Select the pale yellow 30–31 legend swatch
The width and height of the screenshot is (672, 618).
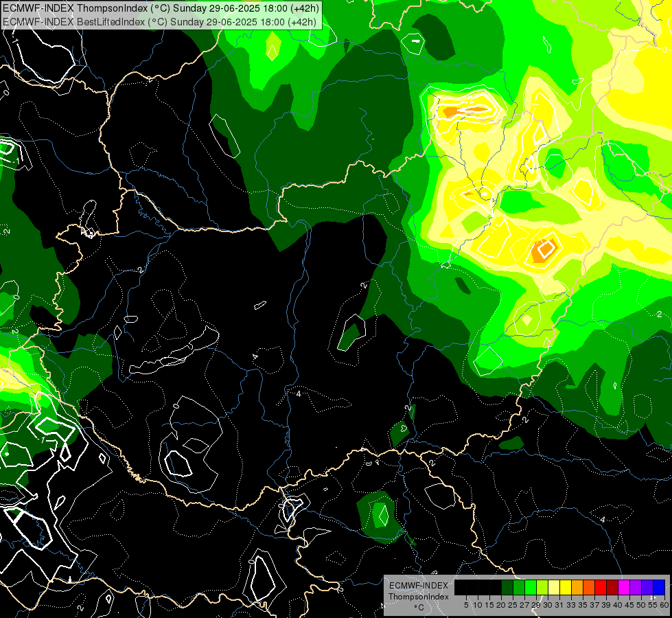[554, 587]
